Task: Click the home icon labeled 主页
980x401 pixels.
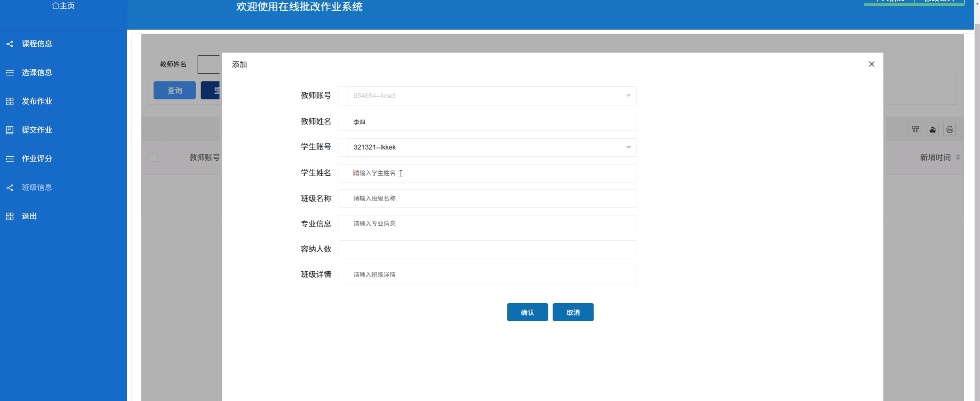Action: tap(56, 6)
